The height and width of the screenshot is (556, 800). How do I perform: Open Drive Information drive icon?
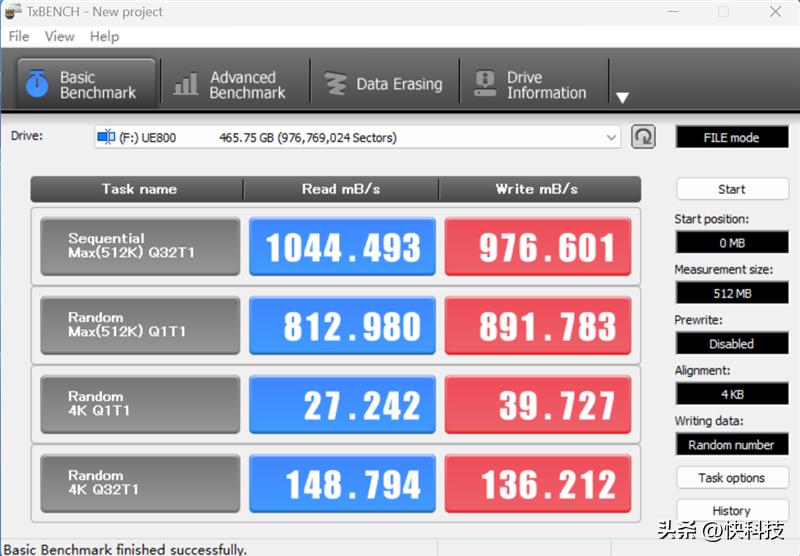coord(485,84)
